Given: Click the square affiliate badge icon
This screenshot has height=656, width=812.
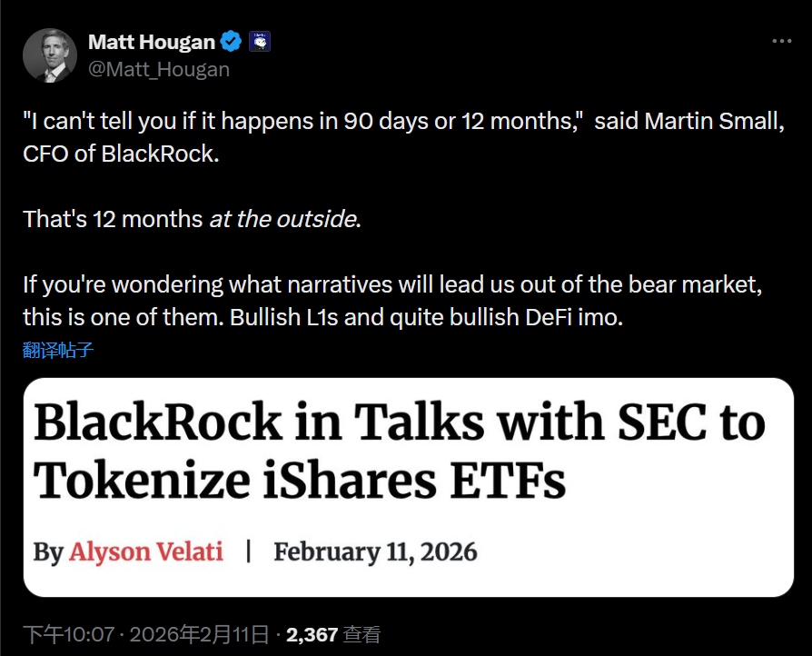Looking at the screenshot, I should tap(260, 41).
